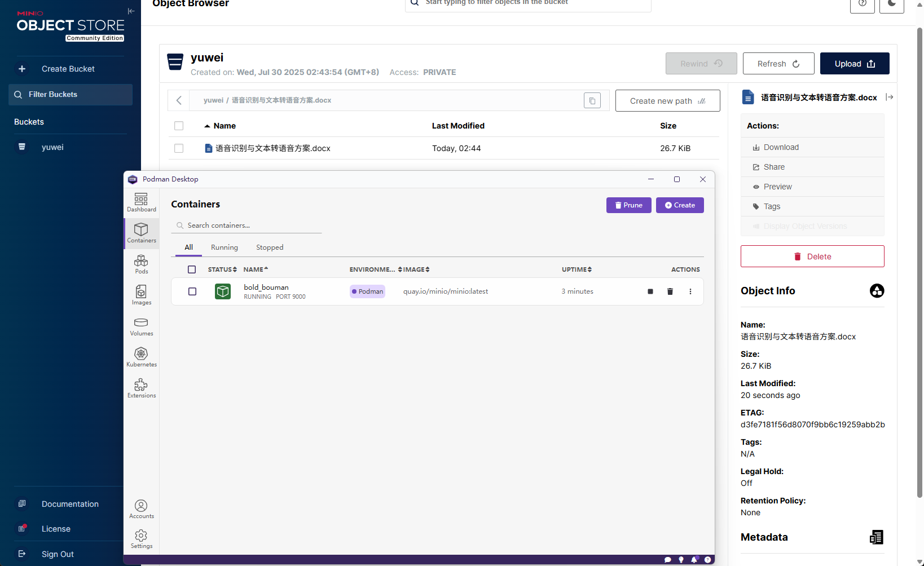
Task: Sort containers by ENVIRONMENT column
Action: point(376,269)
